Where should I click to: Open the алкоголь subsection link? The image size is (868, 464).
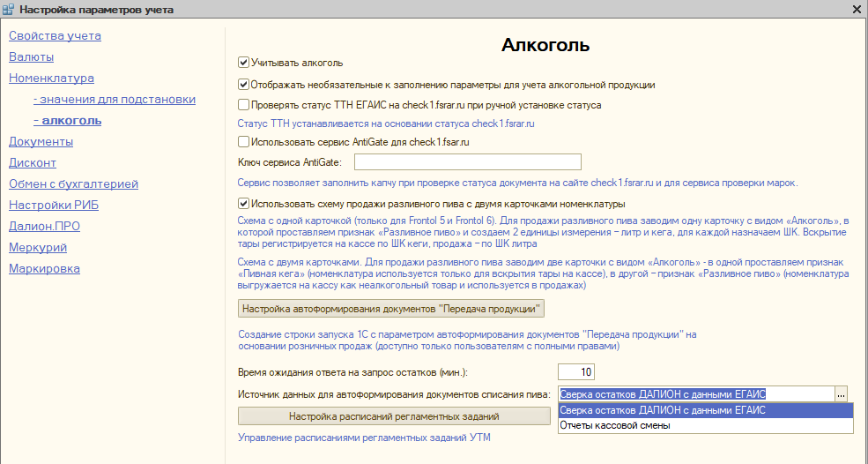click(68, 121)
